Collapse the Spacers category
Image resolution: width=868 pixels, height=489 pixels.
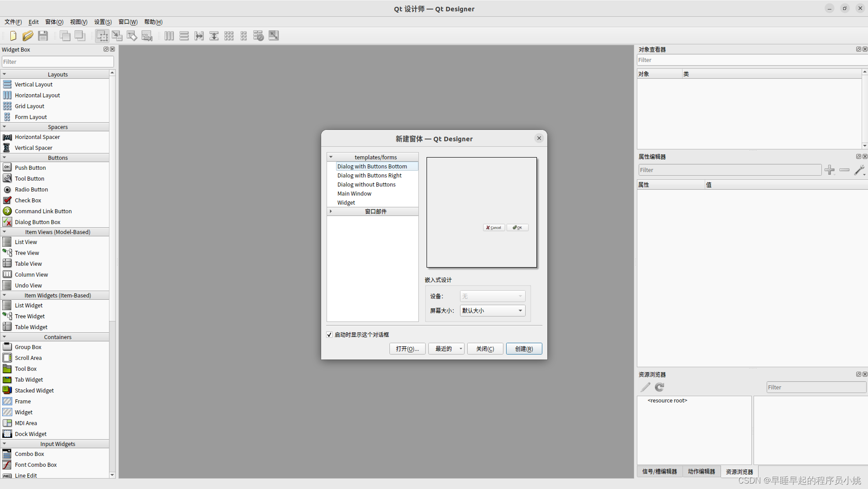coord(5,127)
